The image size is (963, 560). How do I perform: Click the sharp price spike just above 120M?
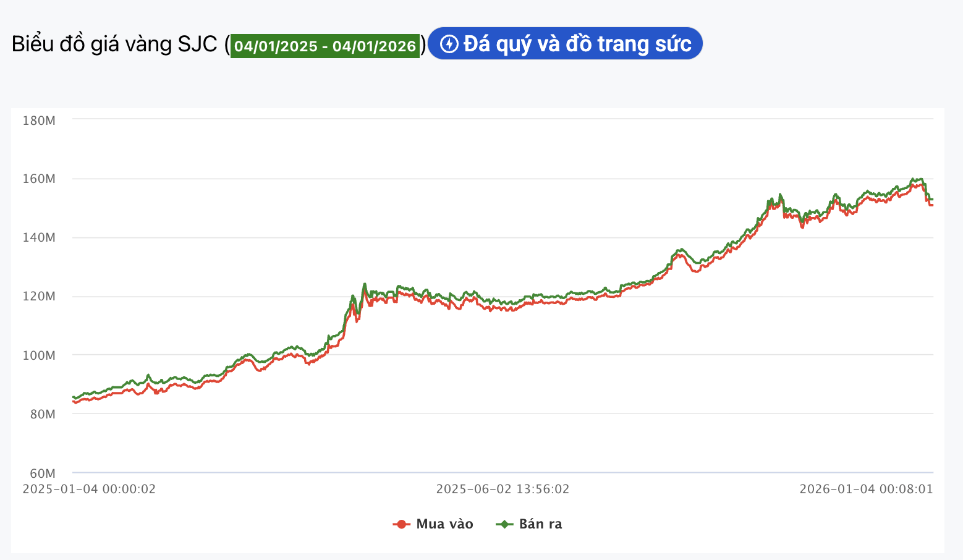pos(365,284)
